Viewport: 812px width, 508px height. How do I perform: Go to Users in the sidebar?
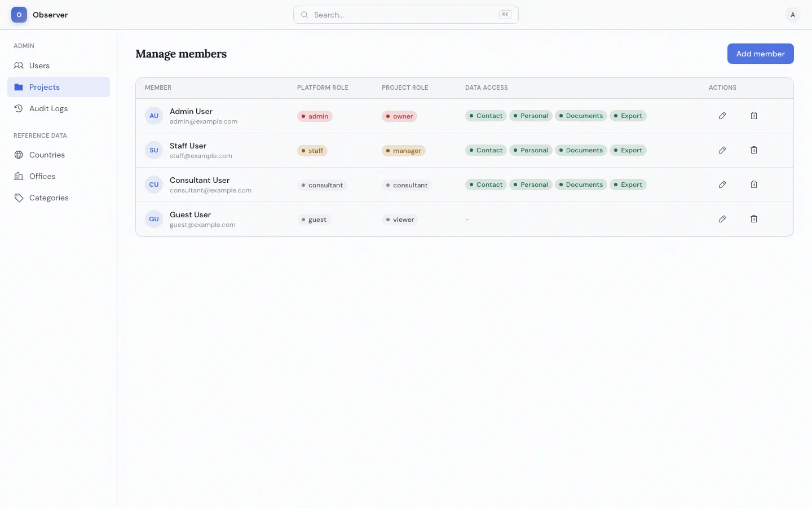pyautogui.click(x=58, y=65)
